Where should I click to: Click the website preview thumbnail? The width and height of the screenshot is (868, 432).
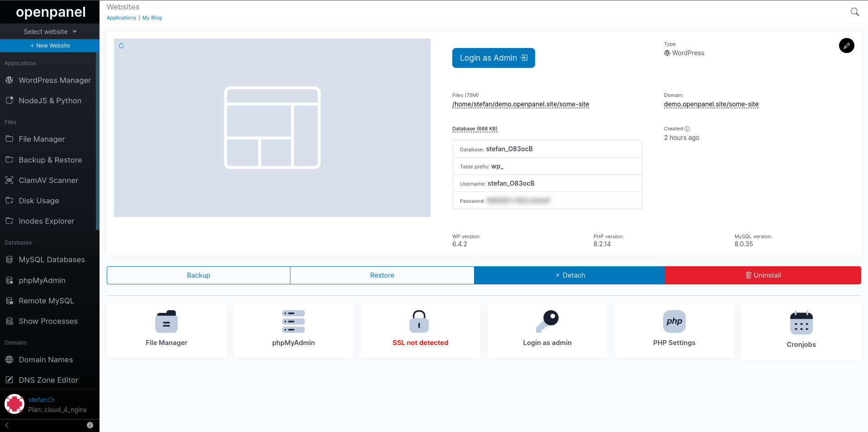tap(272, 128)
